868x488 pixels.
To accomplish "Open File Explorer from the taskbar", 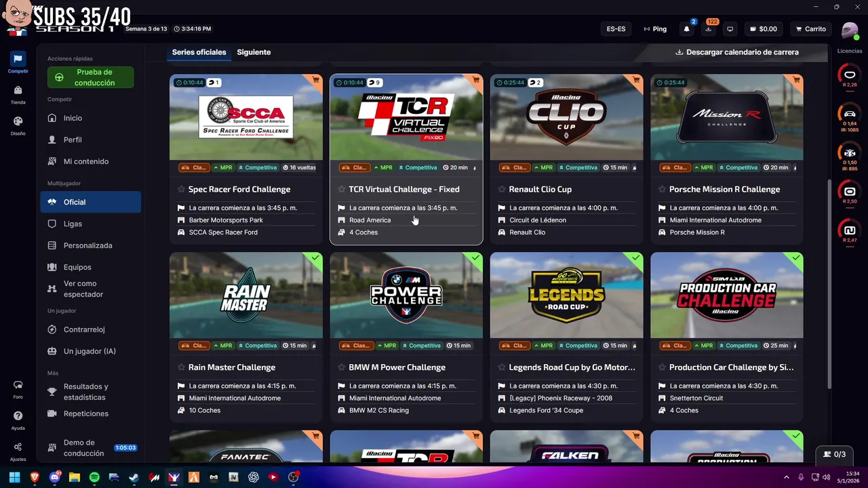I will [x=75, y=477].
